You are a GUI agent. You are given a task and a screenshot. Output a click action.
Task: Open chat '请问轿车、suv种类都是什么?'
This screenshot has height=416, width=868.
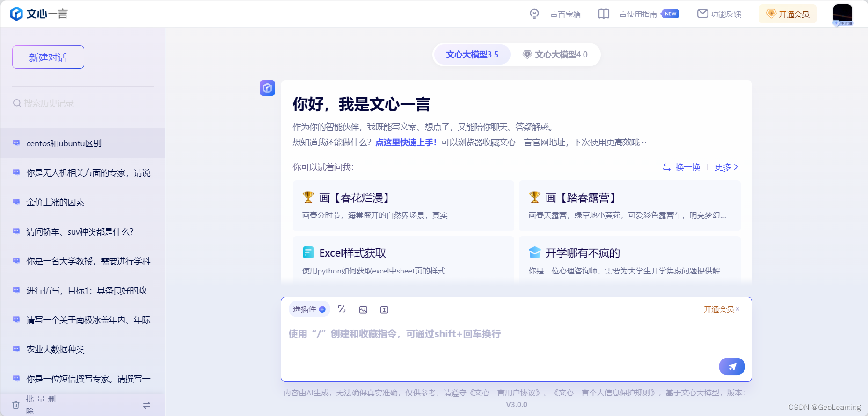pyautogui.click(x=83, y=231)
